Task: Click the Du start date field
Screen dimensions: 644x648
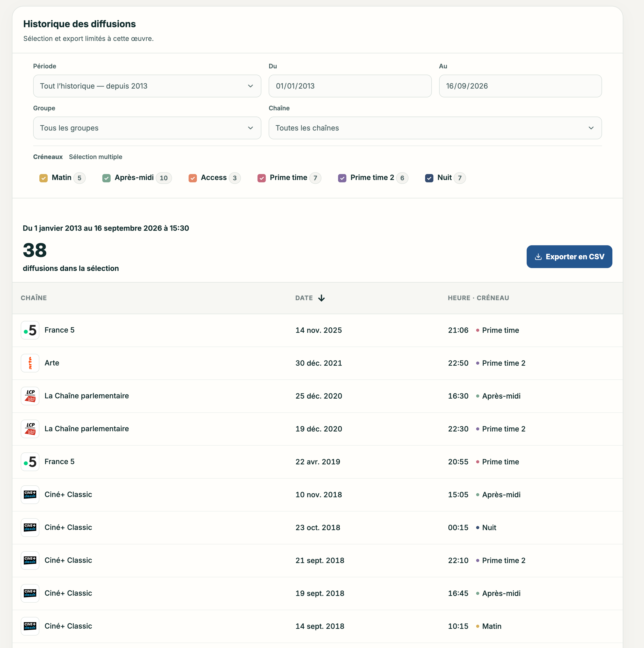Action: (x=350, y=86)
